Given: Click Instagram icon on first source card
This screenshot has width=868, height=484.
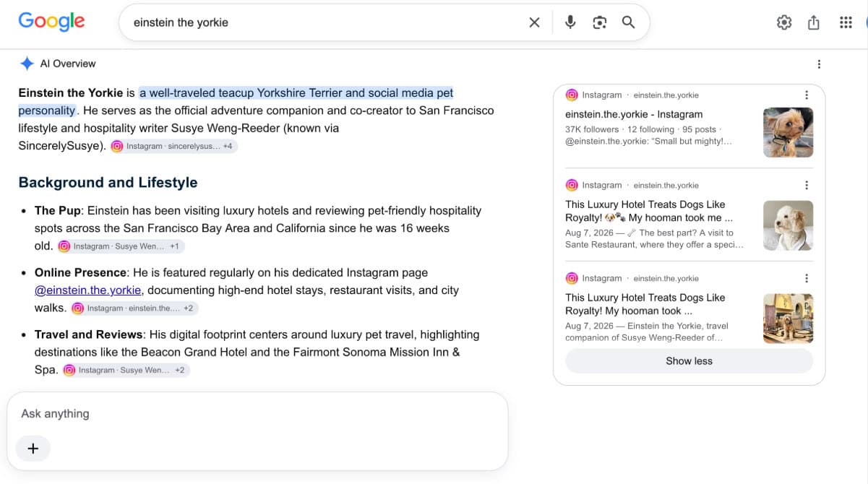Looking at the screenshot, I should (x=572, y=95).
